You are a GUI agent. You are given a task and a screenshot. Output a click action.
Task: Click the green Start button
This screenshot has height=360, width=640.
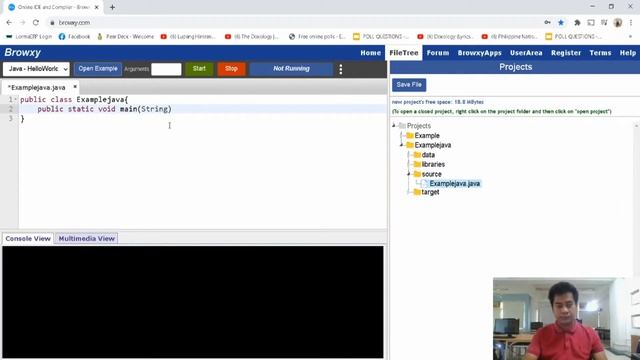pyautogui.click(x=199, y=69)
